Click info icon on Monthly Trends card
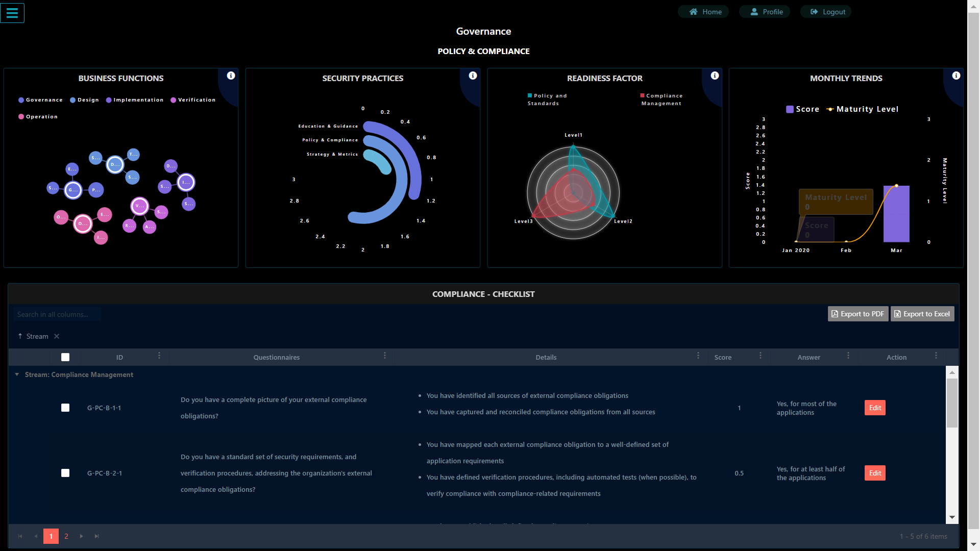This screenshot has width=980, height=551. (957, 76)
